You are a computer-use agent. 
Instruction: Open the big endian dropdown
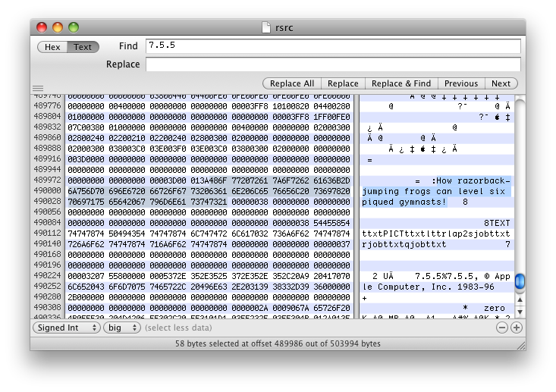coord(122,328)
